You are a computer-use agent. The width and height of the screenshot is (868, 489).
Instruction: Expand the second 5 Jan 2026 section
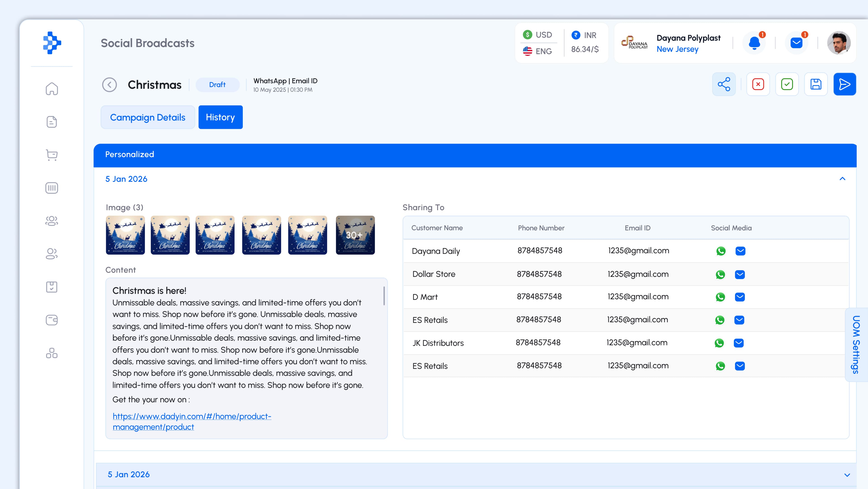click(847, 475)
